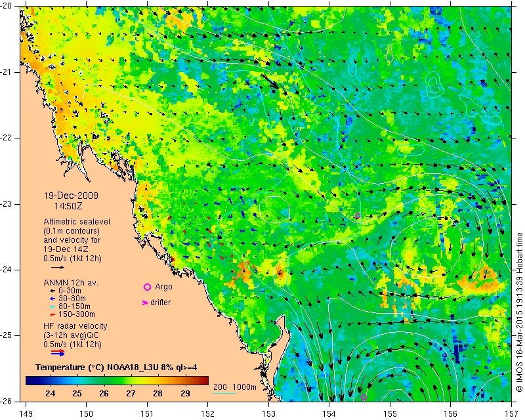Click the cyan 200m isobath legend line
The image size is (525, 420).
(x=224, y=393)
